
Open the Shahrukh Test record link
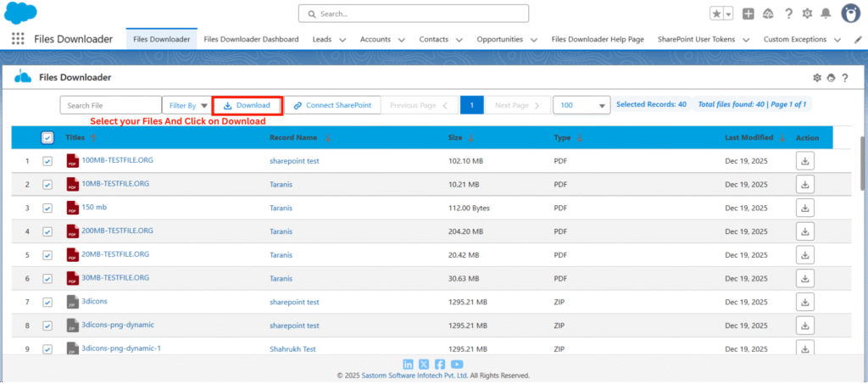click(x=292, y=349)
